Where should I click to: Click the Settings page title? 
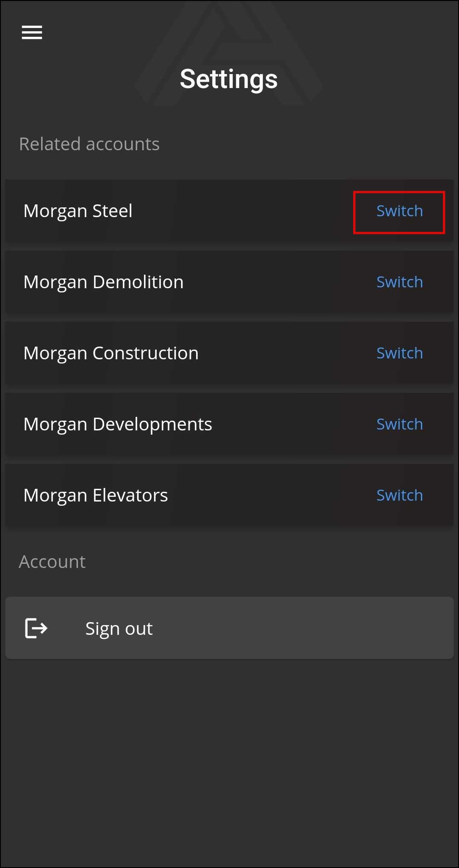click(x=229, y=78)
